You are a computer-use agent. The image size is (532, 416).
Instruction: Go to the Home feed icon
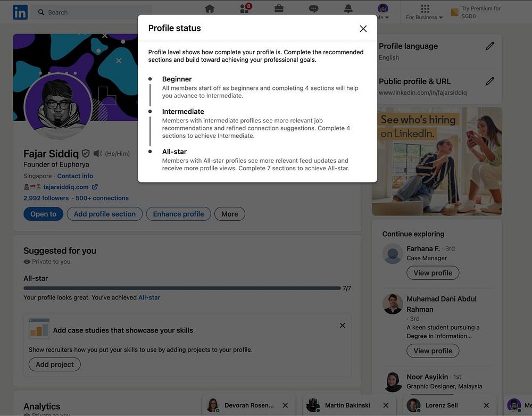pos(210,9)
